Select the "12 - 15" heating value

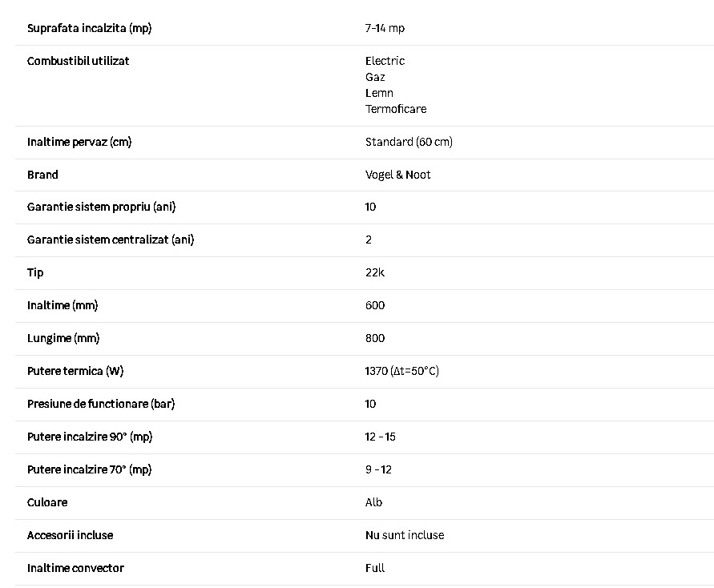coord(380,437)
